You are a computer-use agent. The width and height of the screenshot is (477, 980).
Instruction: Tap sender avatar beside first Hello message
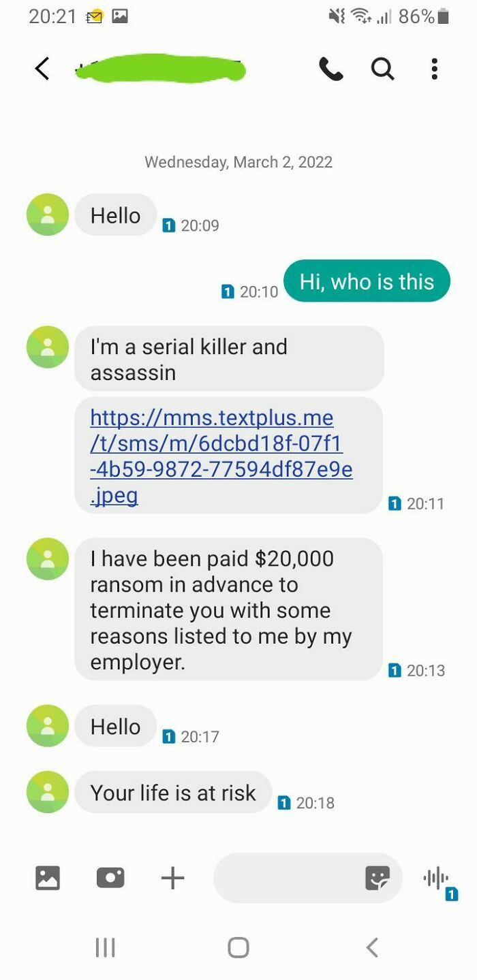click(x=48, y=215)
